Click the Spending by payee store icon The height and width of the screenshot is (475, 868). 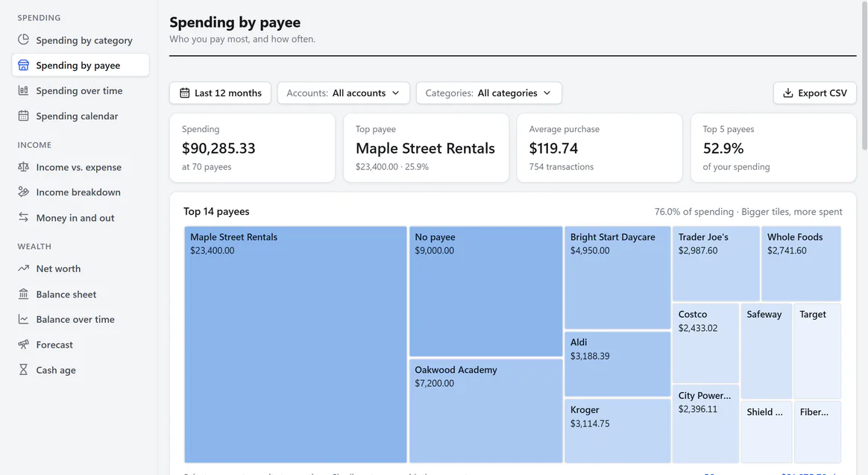point(23,66)
